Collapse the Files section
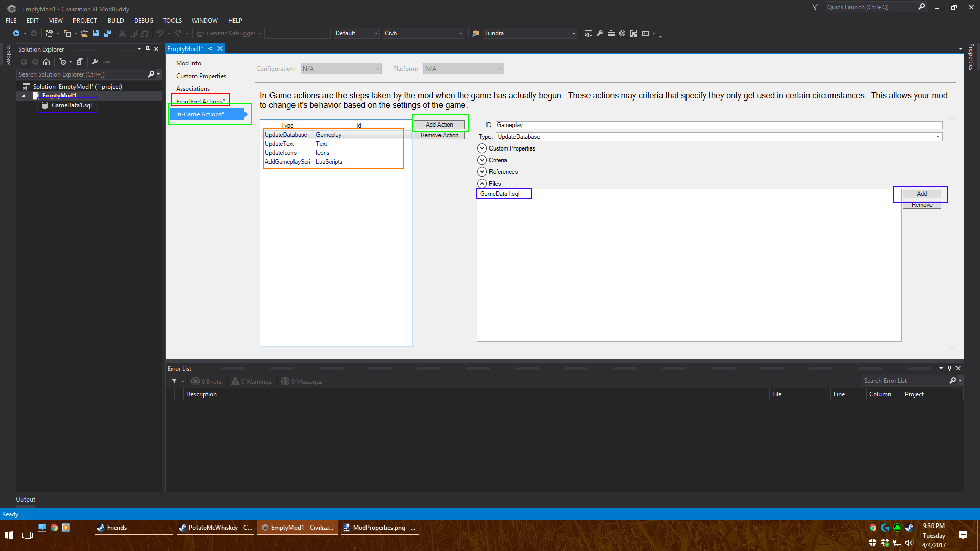Viewport: 980px width, 551px height. point(482,184)
